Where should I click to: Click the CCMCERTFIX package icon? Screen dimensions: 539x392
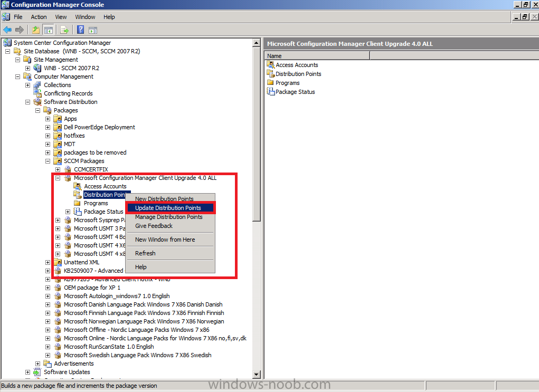[x=68, y=169]
